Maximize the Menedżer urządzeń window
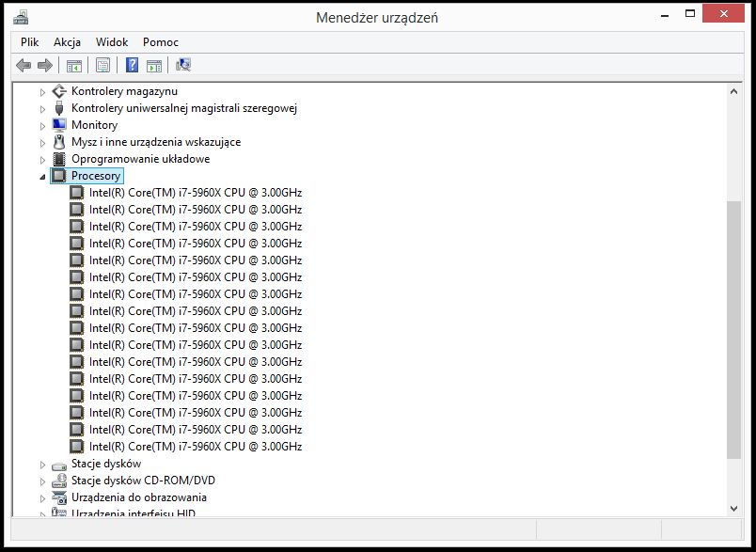Screen dimensions: 756x552 click(690, 14)
